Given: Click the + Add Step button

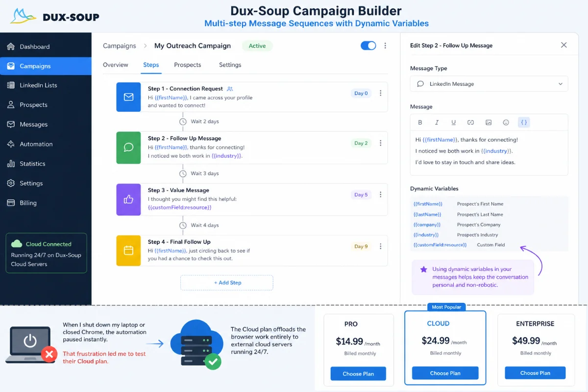Looking at the screenshot, I should [227, 283].
